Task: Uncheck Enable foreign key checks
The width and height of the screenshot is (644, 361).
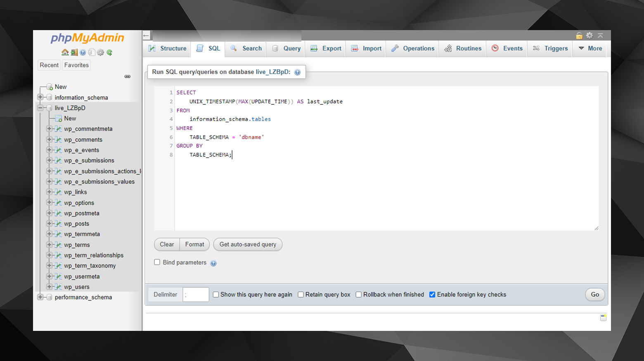Action: [432, 295]
